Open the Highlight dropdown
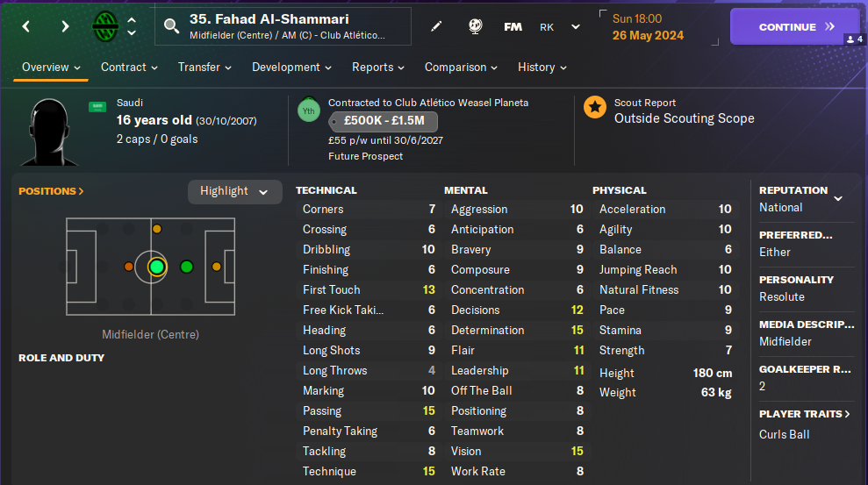This screenshot has width=868, height=485. 234,191
